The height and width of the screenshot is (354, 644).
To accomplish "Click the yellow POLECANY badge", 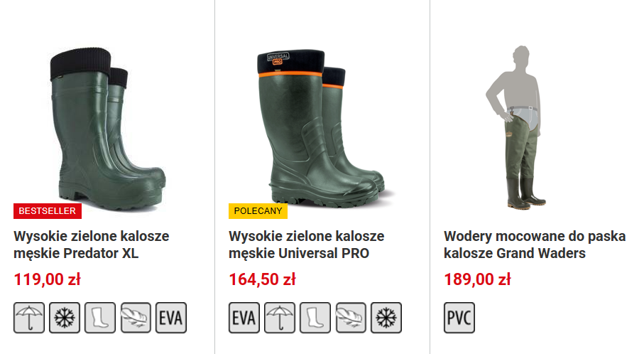I will click(258, 211).
